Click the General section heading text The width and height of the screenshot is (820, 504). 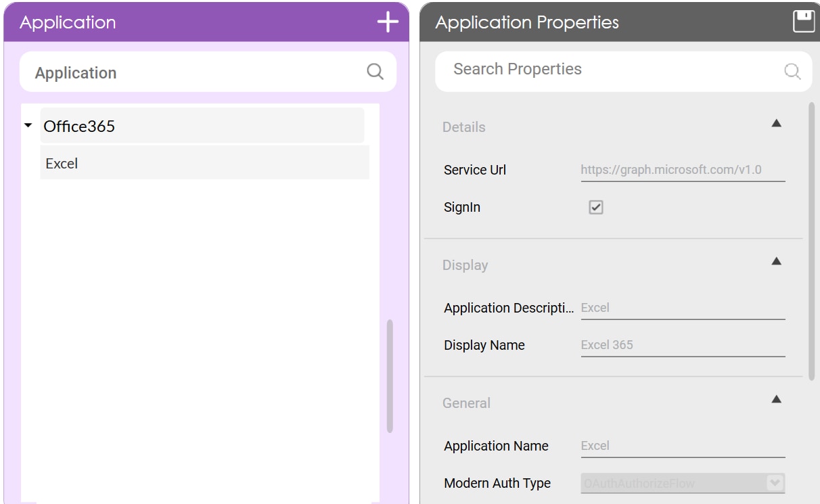click(x=466, y=403)
